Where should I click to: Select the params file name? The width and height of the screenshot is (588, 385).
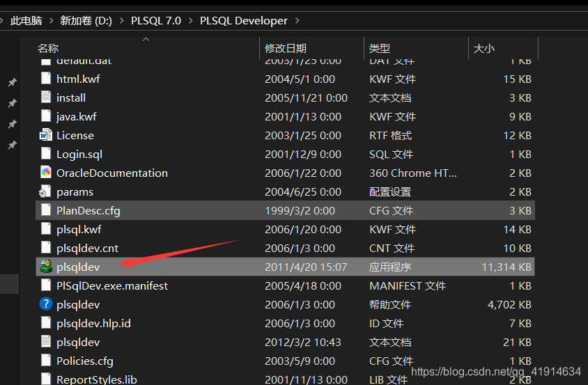coord(75,192)
